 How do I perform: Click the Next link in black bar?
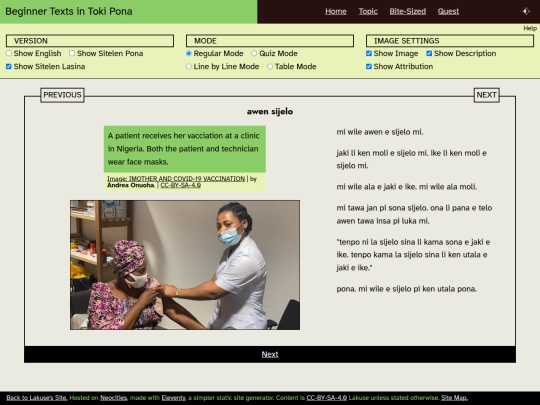pyautogui.click(x=270, y=354)
